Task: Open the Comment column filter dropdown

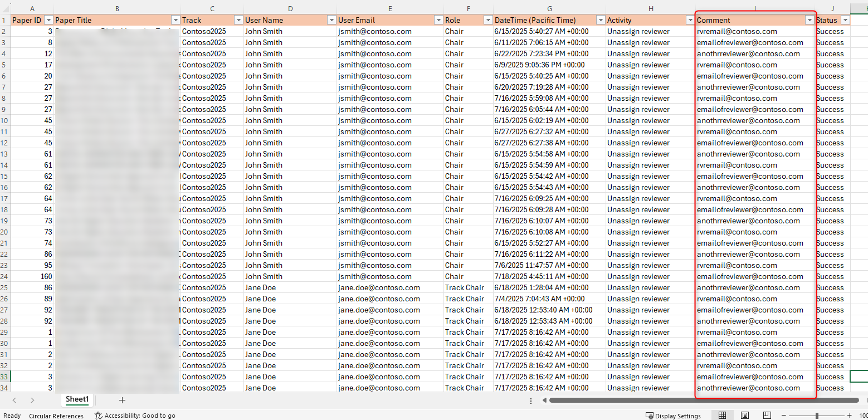Action: tap(810, 19)
